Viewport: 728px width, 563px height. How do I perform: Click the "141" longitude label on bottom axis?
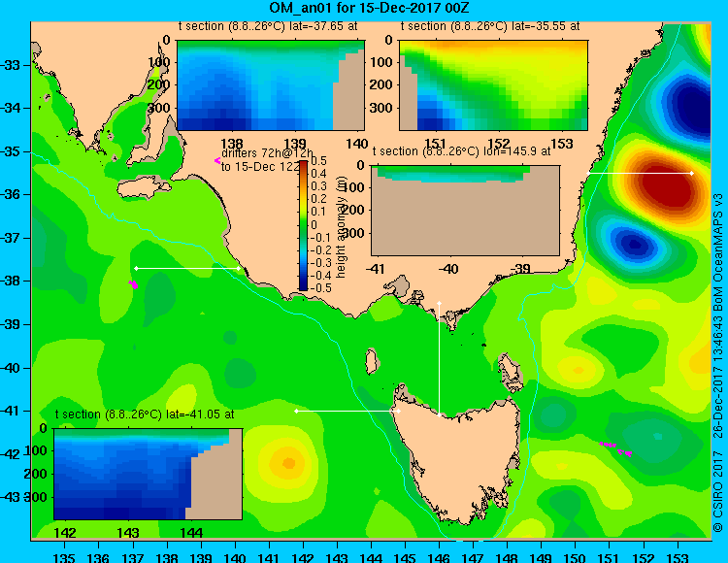pyautogui.click(x=269, y=558)
